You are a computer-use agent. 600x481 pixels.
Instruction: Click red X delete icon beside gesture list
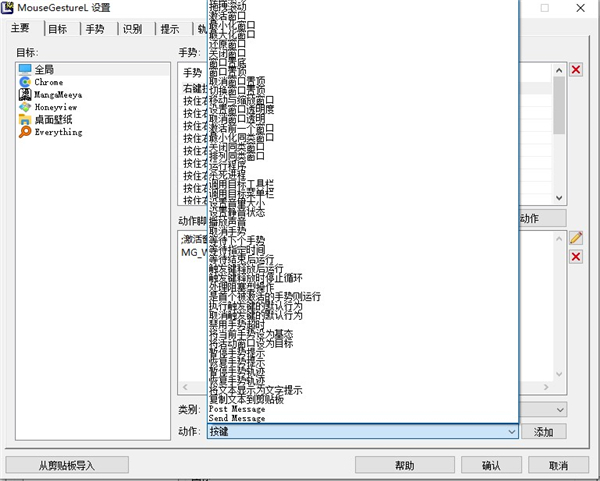(x=576, y=70)
